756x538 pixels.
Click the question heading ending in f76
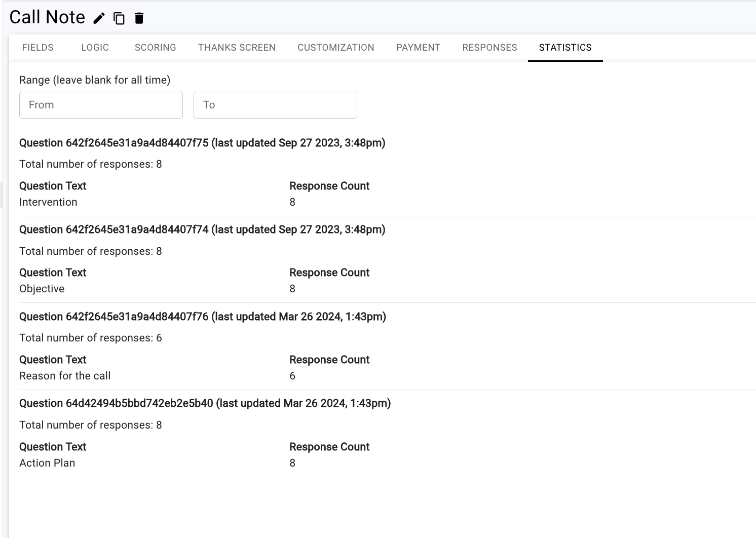click(202, 317)
